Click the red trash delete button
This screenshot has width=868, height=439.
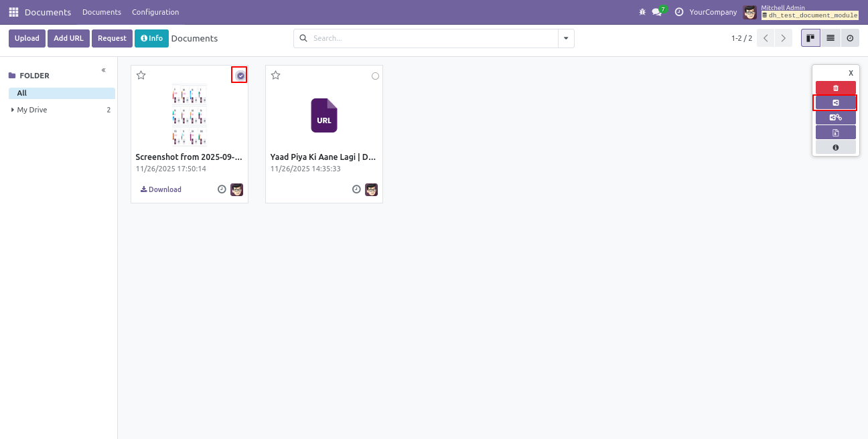[835, 88]
